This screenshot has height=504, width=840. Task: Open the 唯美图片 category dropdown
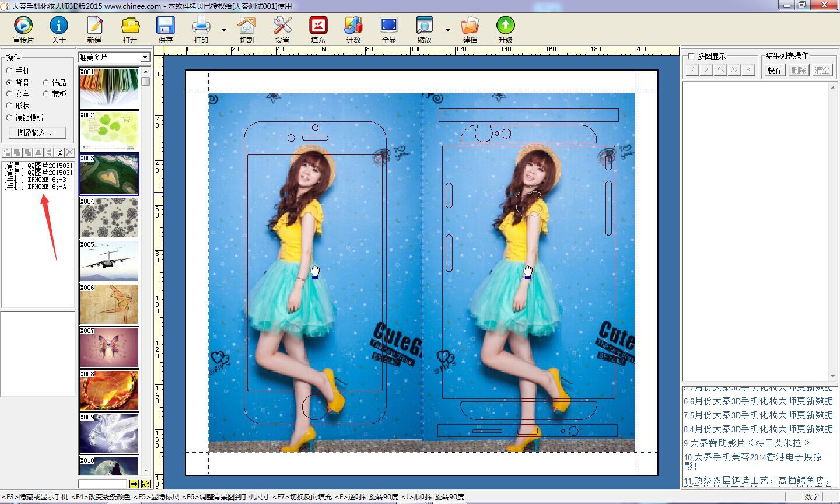point(145,57)
